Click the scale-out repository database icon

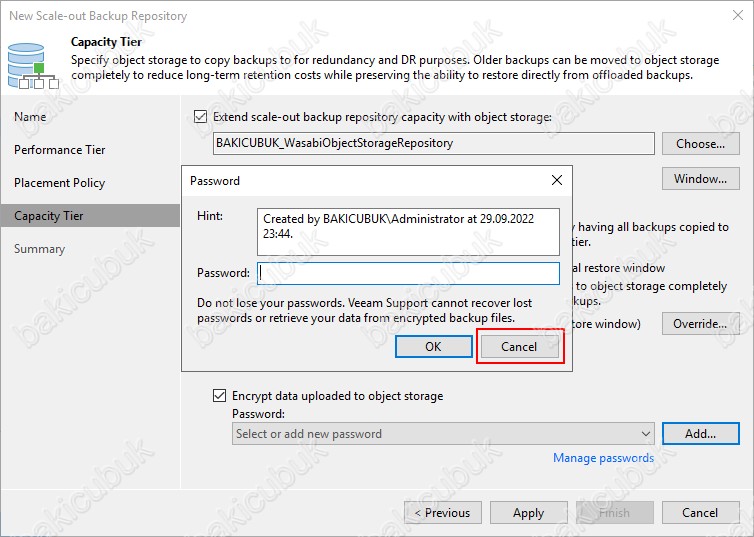(33, 66)
